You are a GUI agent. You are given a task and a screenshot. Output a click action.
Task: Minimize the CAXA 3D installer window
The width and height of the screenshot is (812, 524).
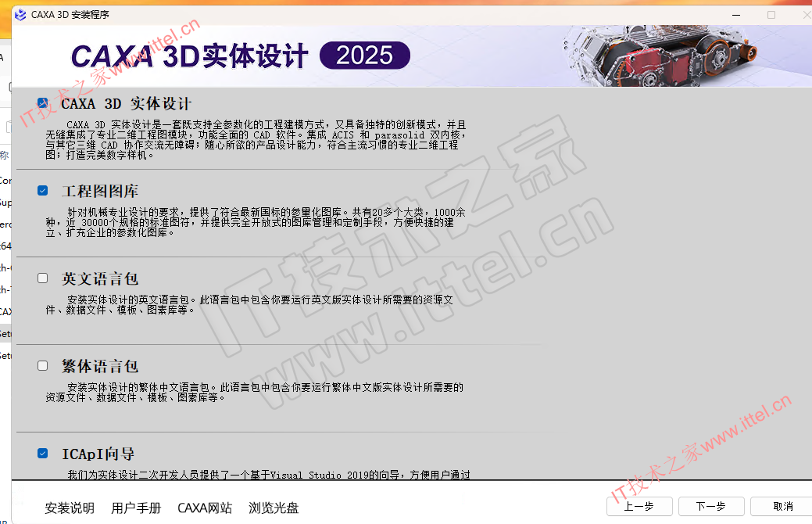coord(736,15)
